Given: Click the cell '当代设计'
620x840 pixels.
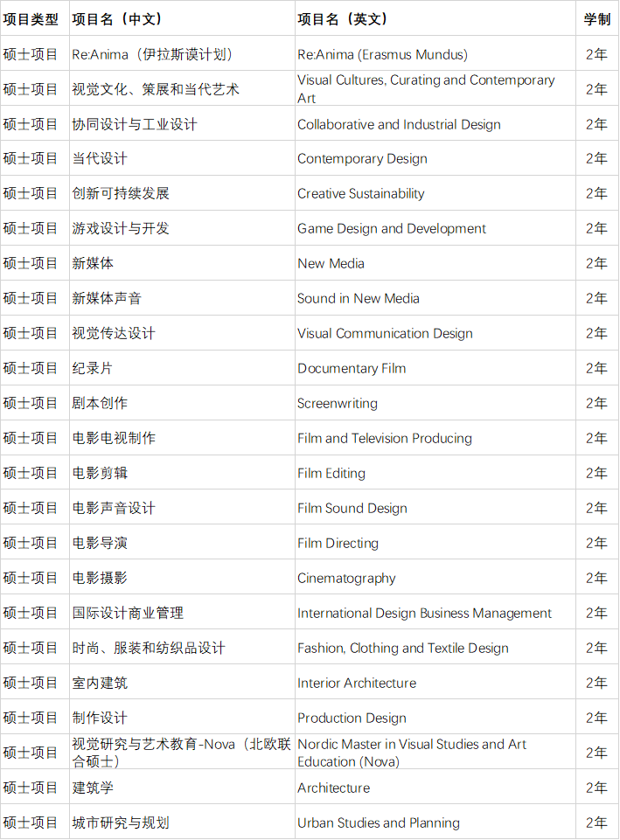Looking at the screenshot, I should [182, 158].
